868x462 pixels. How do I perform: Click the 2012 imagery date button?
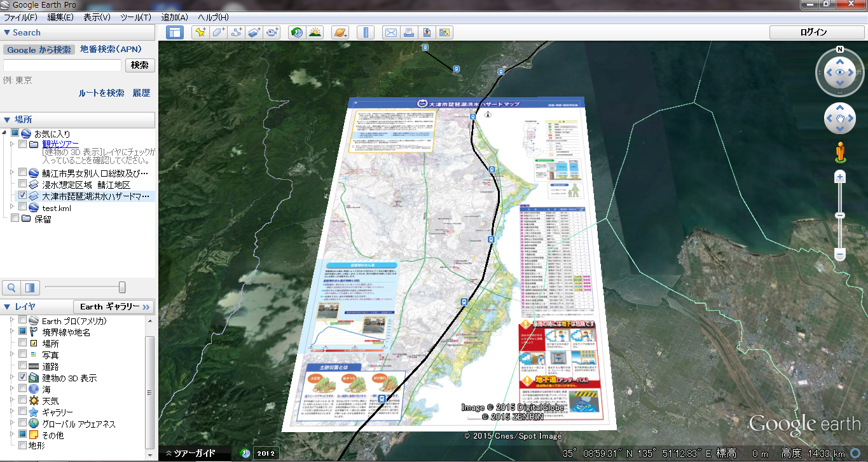tap(266, 453)
